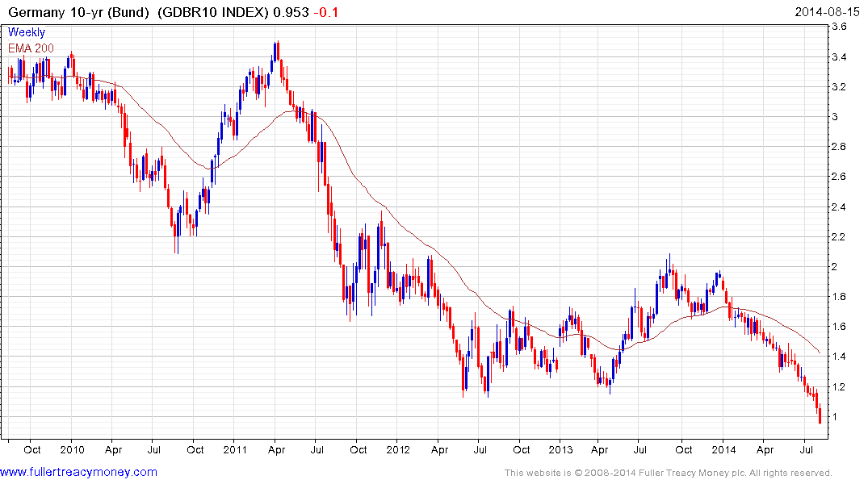This screenshot has width=868, height=484.
Task: Click the 2.8 y-axis label
Action: tap(839, 147)
